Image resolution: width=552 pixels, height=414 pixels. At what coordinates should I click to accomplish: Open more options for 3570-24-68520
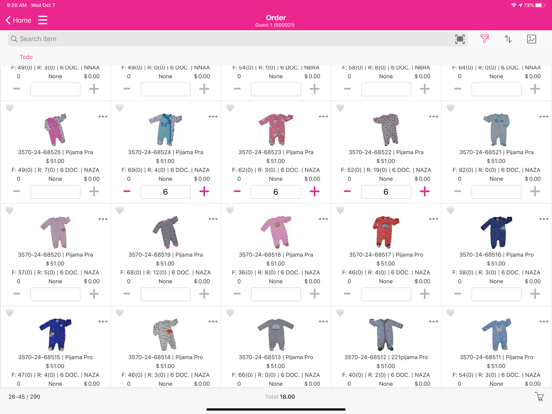(x=103, y=219)
